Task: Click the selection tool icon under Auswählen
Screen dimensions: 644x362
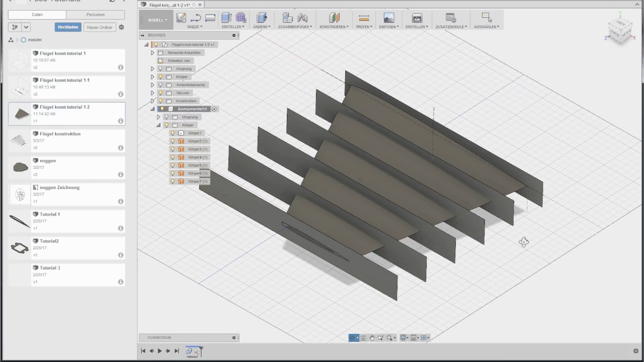Action: click(486, 18)
